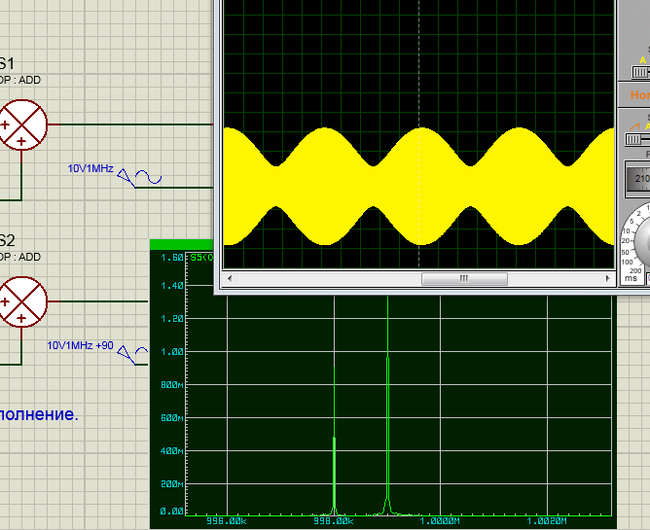The image size is (650, 530).
Task: Click the 1.0020M frequency axis label
Action: click(547, 521)
